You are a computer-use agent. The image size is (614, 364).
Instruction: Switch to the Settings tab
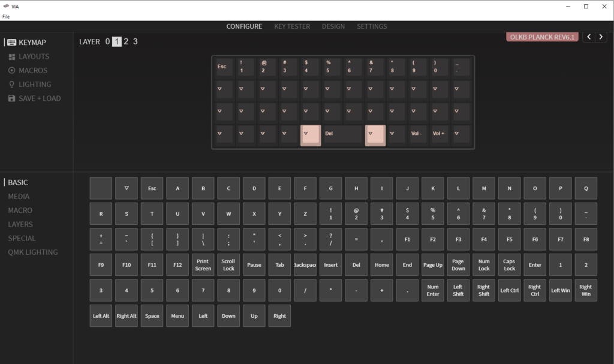pyautogui.click(x=372, y=26)
